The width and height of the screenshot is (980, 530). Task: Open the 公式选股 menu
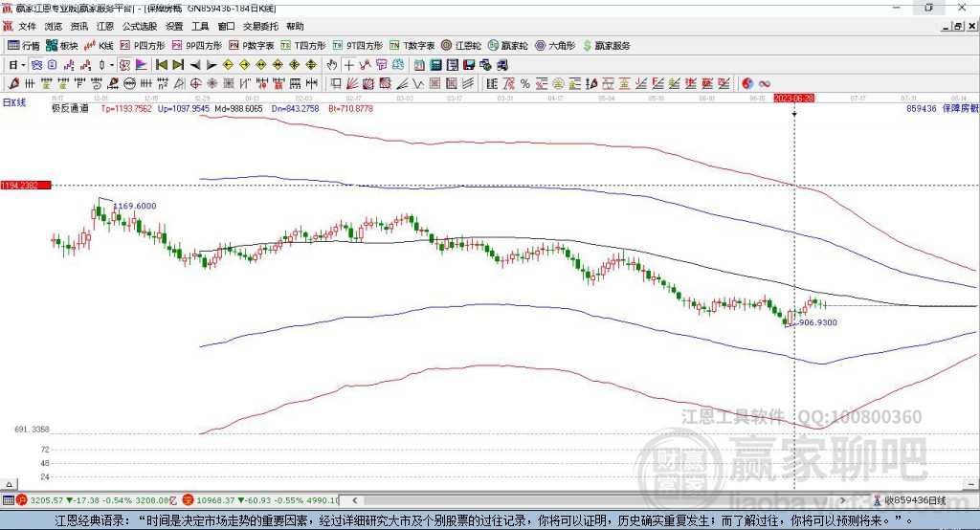coord(140,26)
